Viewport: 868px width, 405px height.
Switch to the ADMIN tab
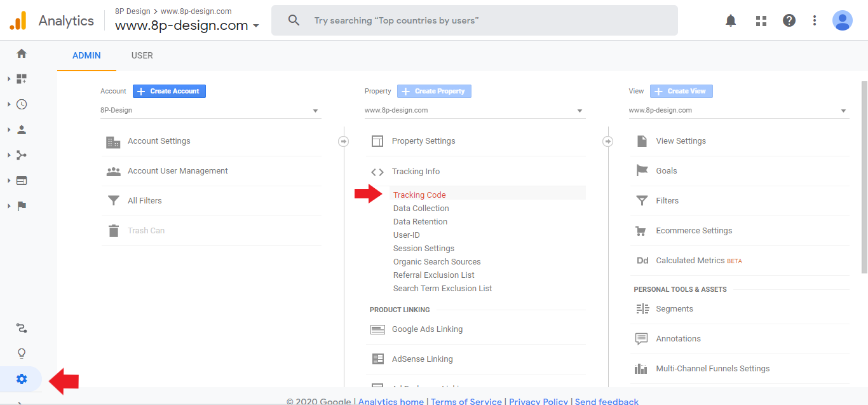point(86,55)
